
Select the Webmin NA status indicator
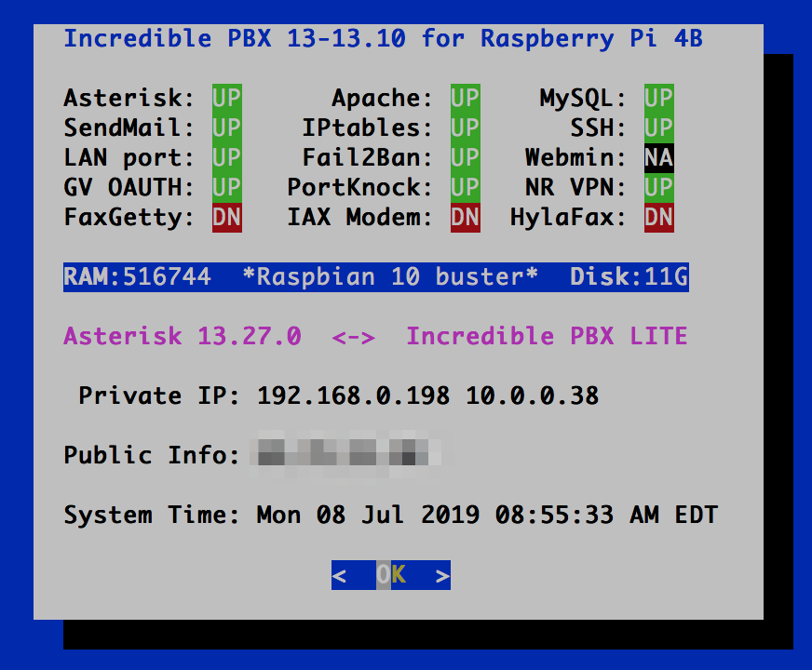(x=658, y=158)
